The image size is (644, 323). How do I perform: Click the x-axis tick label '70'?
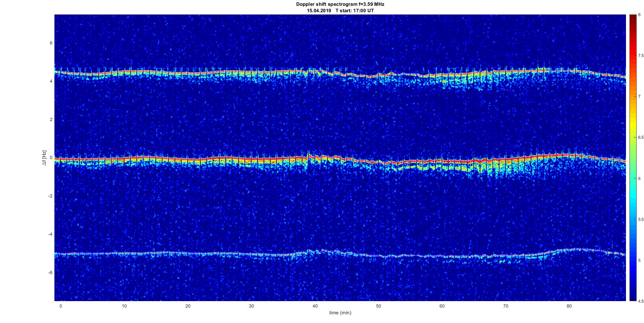[x=506, y=306]
